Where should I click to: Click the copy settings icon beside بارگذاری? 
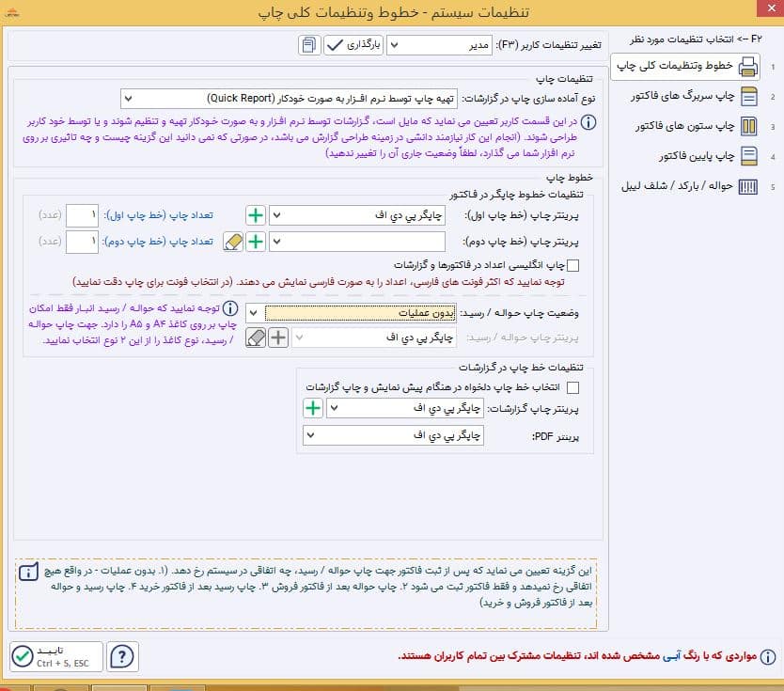pyautogui.click(x=309, y=45)
